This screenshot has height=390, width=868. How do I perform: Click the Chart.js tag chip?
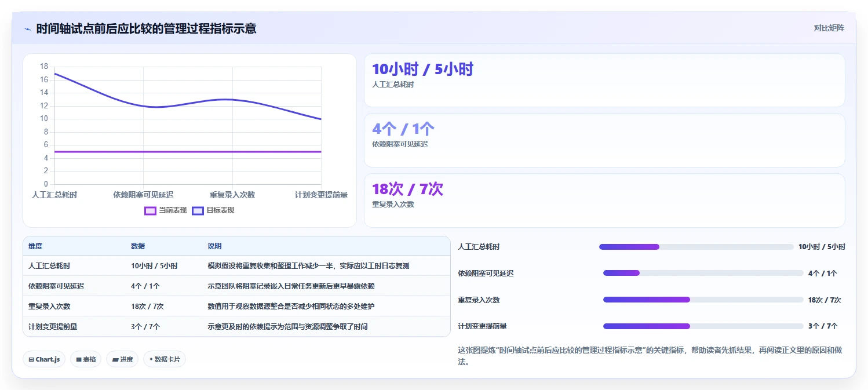click(x=44, y=359)
